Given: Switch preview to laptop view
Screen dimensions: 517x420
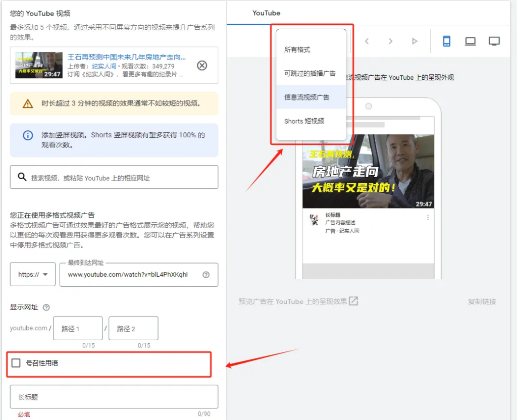Looking at the screenshot, I should [470, 41].
